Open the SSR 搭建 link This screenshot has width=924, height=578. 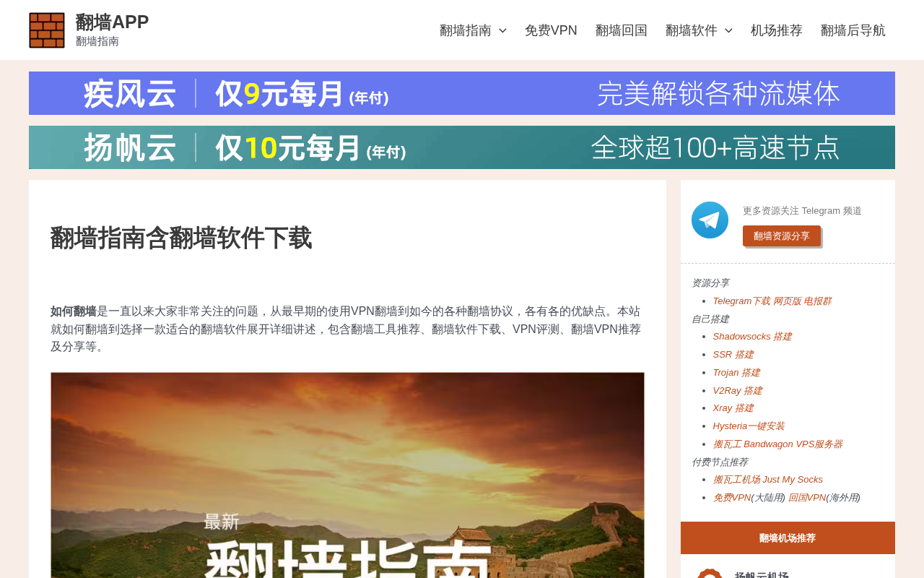[x=733, y=355]
